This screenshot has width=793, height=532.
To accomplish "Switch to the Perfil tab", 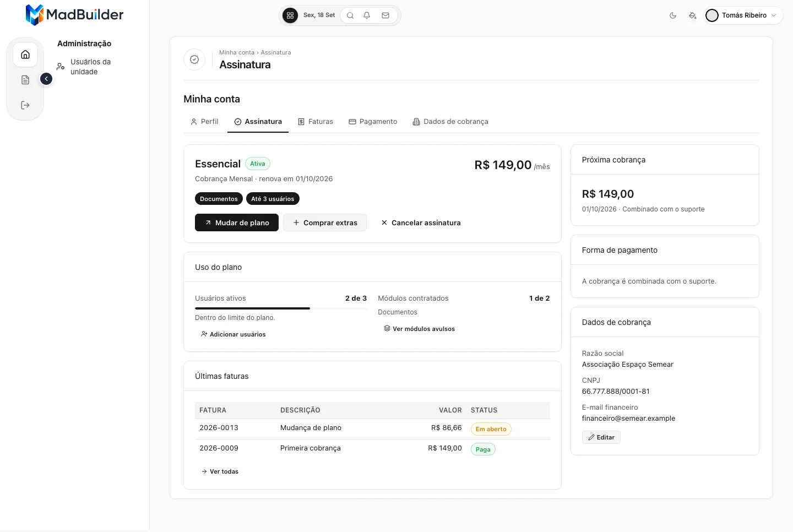I will pyautogui.click(x=204, y=122).
